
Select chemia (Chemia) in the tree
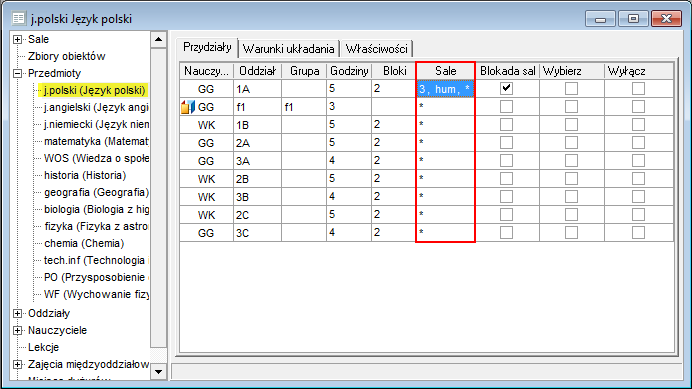tap(84, 243)
